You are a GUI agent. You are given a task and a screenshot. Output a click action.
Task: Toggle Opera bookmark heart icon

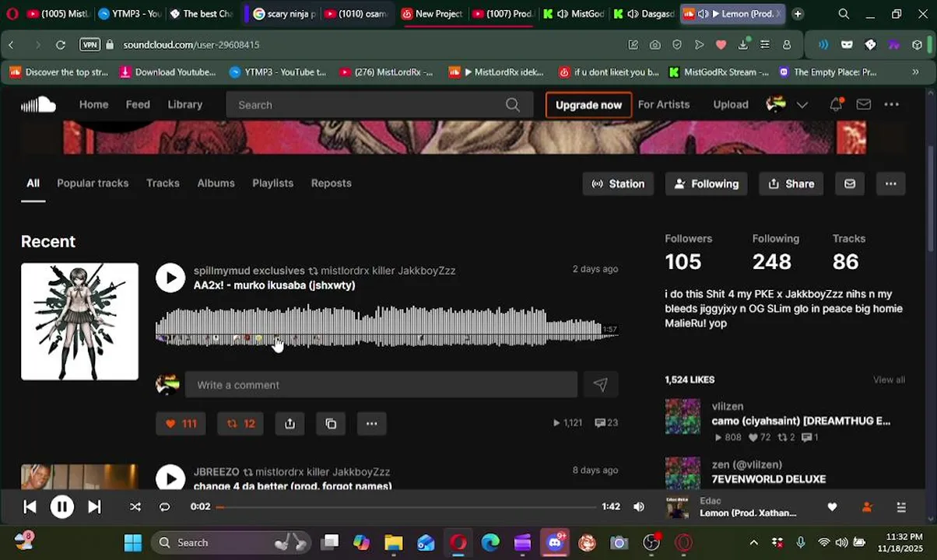tap(721, 45)
